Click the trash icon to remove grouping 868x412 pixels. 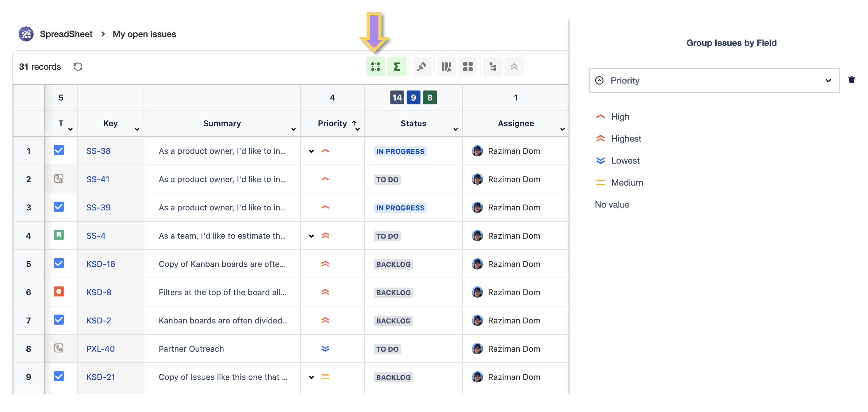(x=851, y=80)
